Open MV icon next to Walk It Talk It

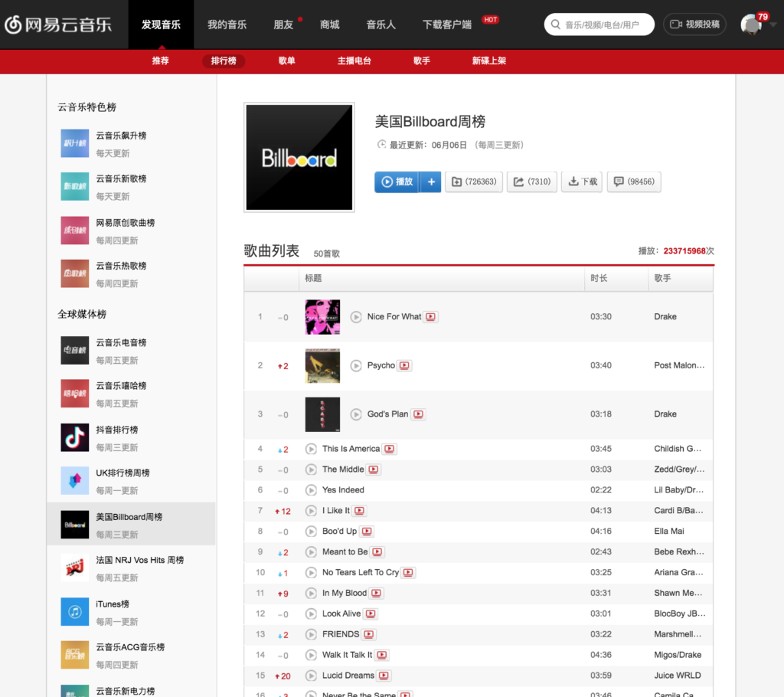coord(382,655)
